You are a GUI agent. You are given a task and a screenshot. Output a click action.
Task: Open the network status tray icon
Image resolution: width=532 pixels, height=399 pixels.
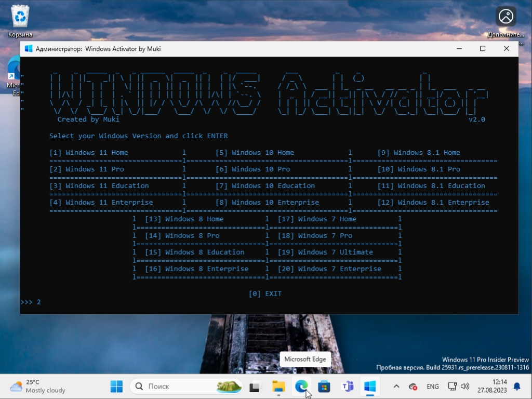click(453, 387)
